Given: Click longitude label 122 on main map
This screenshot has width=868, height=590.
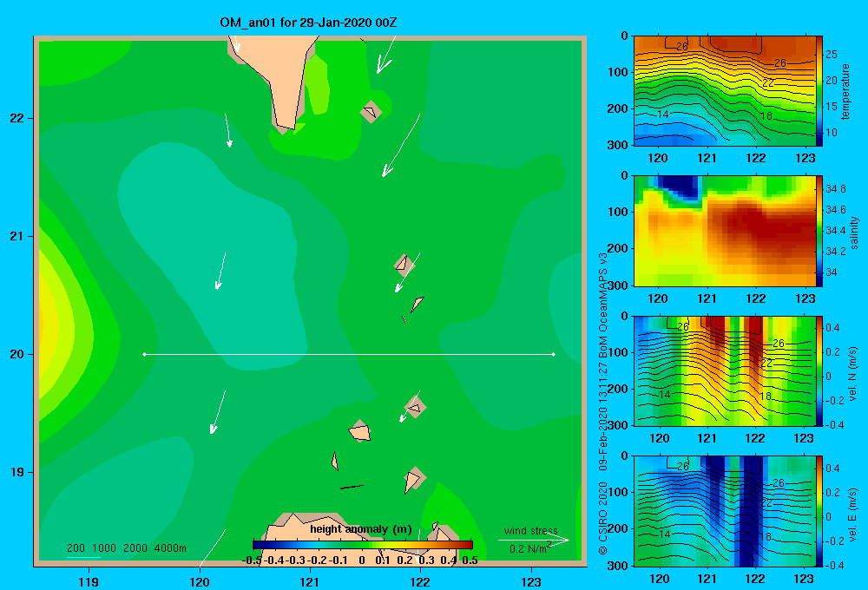Looking at the screenshot, I should point(420,582).
